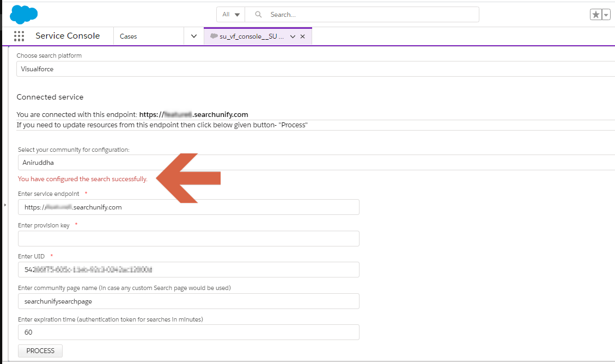Image resolution: width=615 pixels, height=364 pixels.
Task: Open the su_vf_console tab actions chevron
Action: 293,36
